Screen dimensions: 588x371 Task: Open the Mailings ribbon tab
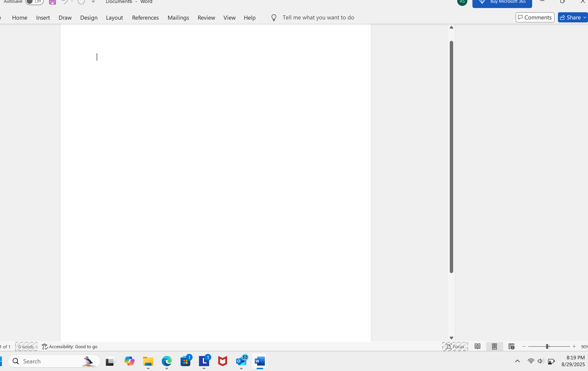tap(178, 18)
